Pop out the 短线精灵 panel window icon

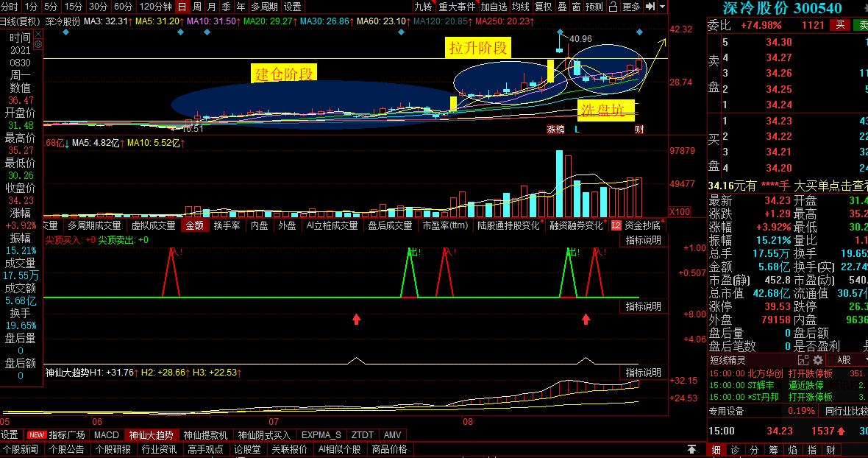pyautogui.click(x=803, y=360)
